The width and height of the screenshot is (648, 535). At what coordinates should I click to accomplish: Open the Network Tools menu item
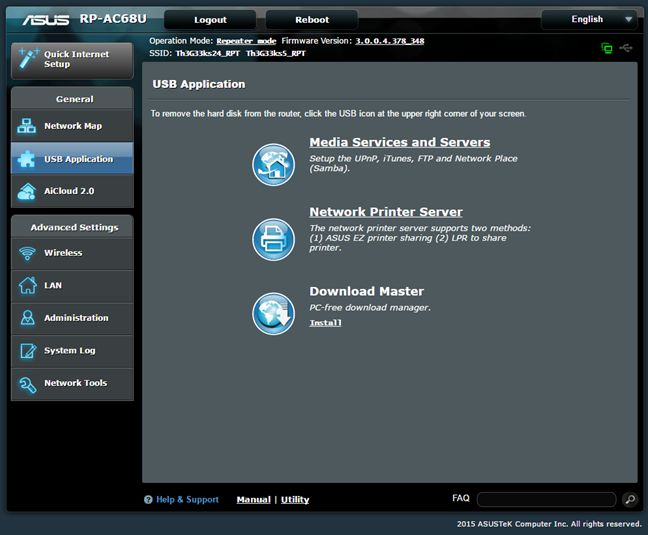coord(72,384)
